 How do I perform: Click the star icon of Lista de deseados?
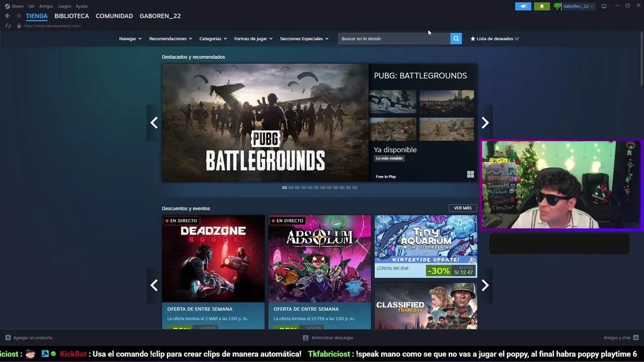tap(472, 39)
